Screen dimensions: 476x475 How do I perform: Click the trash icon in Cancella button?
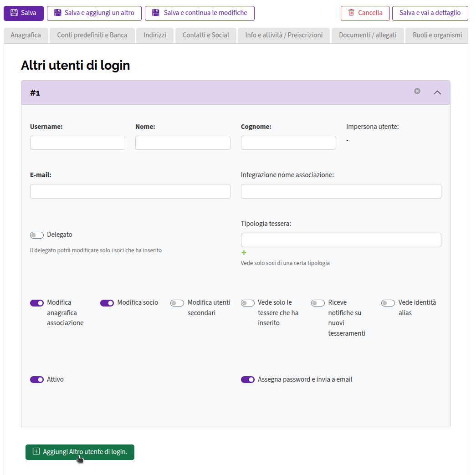tap(351, 12)
